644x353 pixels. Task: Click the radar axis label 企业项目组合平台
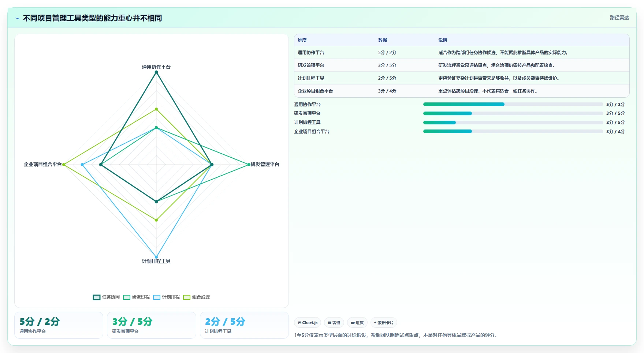point(43,164)
